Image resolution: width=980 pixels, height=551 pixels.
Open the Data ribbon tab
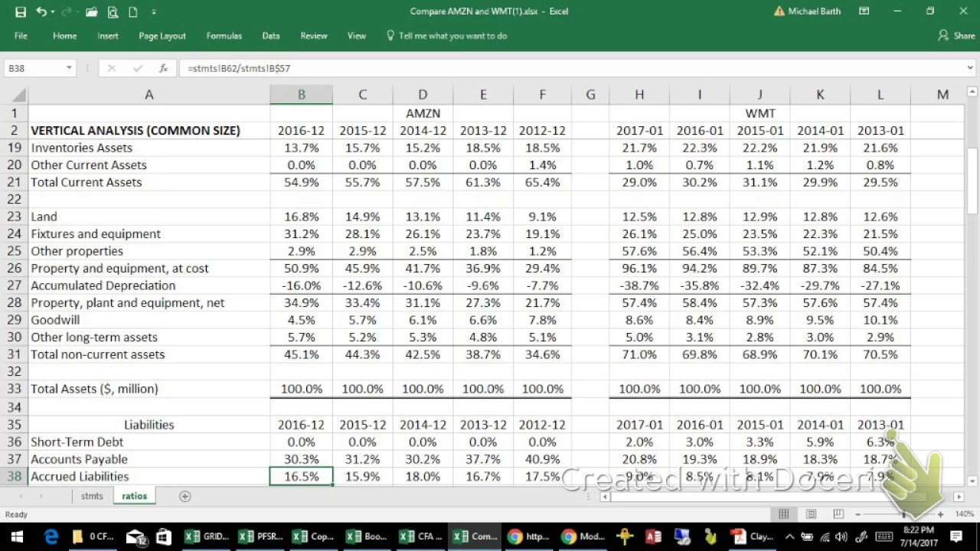point(271,36)
